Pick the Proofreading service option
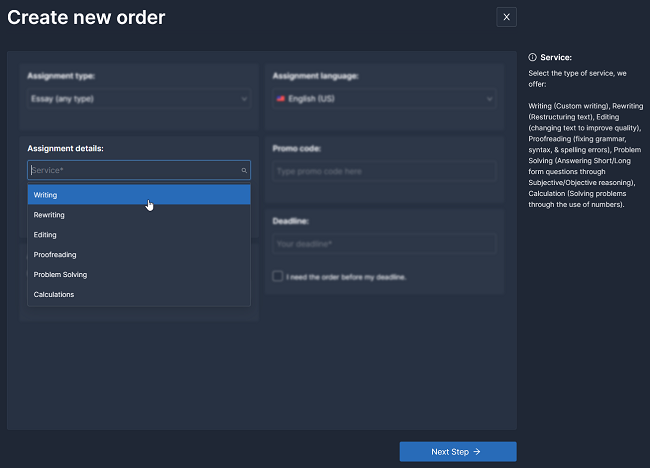The image size is (650, 468). [x=139, y=255]
